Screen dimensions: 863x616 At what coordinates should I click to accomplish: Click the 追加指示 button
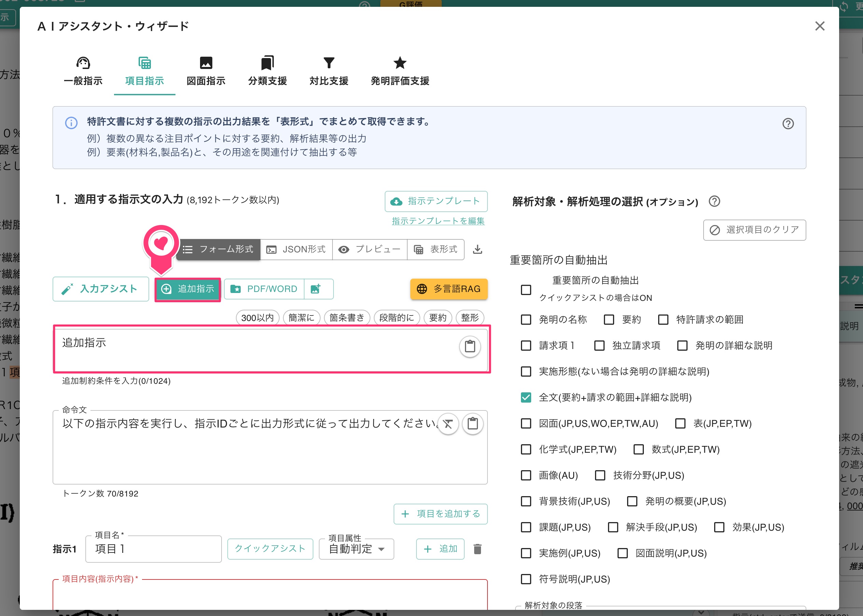(x=188, y=289)
